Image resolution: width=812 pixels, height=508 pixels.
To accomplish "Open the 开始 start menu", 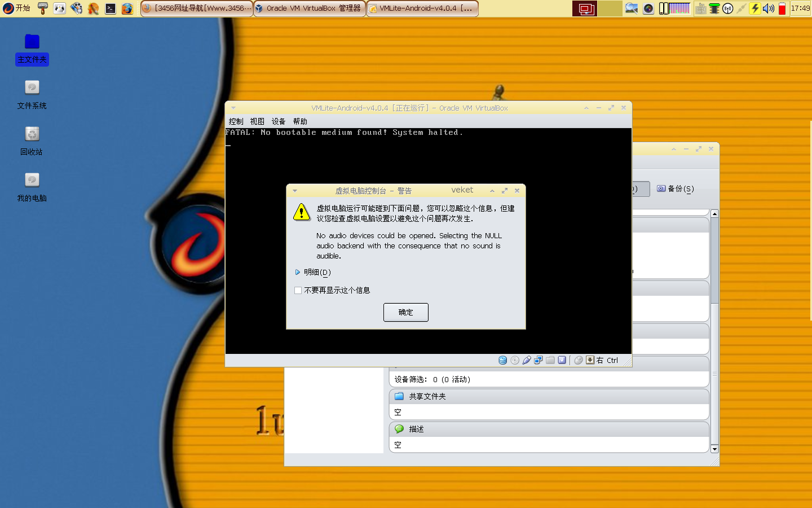I will [x=17, y=8].
